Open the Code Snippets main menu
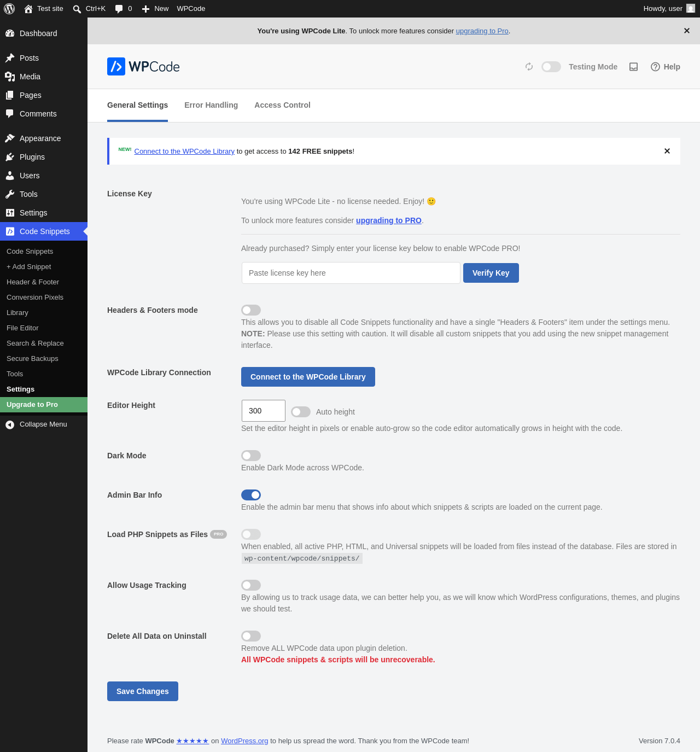This screenshot has width=700, height=752. [44, 231]
